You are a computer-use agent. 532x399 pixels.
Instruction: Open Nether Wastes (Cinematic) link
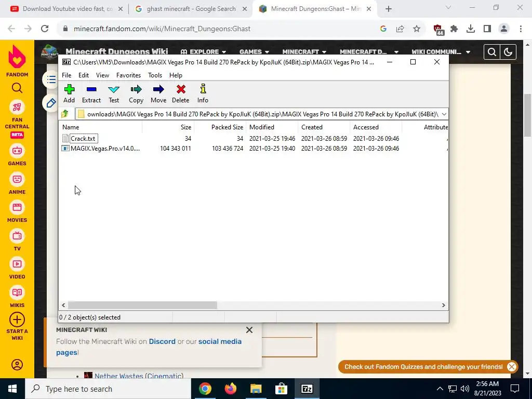[139, 376]
